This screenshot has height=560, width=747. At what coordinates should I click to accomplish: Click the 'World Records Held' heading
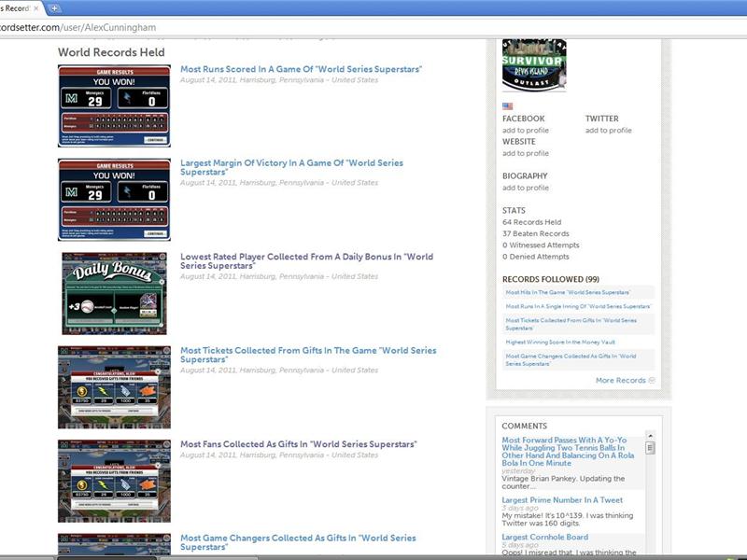pyautogui.click(x=111, y=52)
